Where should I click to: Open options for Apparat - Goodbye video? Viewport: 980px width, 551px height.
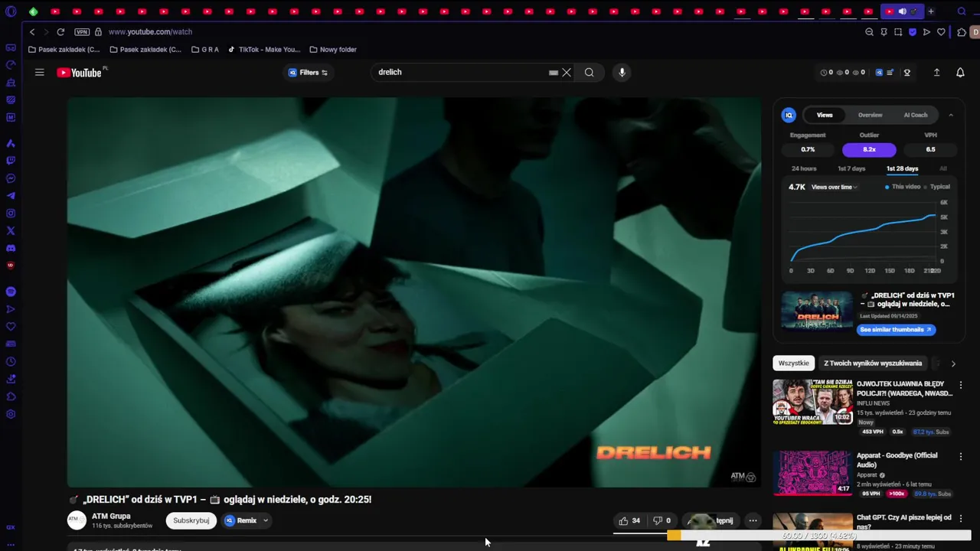[x=961, y=456]
